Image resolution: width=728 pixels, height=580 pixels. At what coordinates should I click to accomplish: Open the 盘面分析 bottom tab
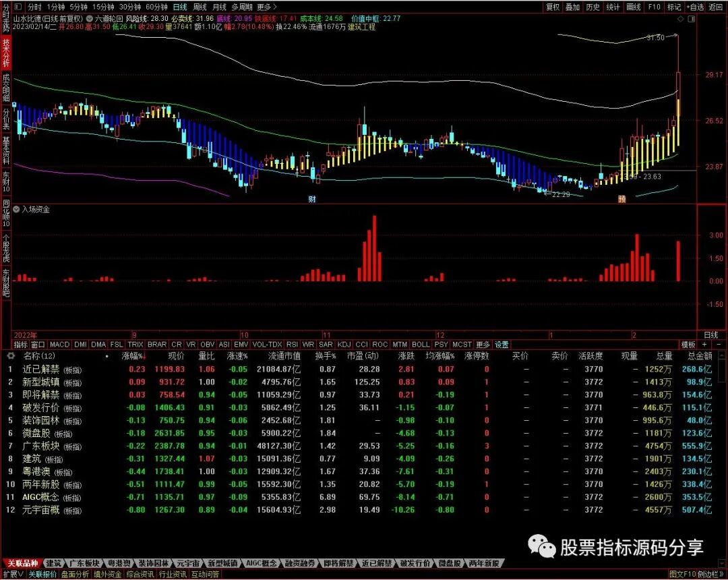point(75,575)
